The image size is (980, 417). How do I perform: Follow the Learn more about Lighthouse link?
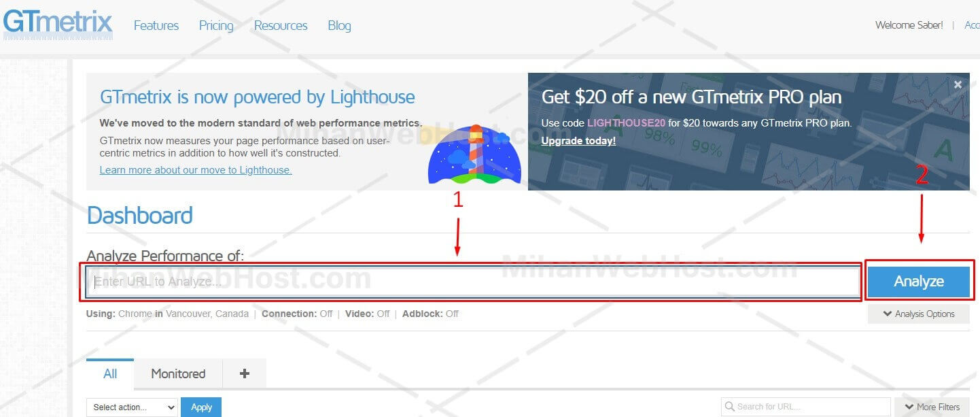[196, 170]
